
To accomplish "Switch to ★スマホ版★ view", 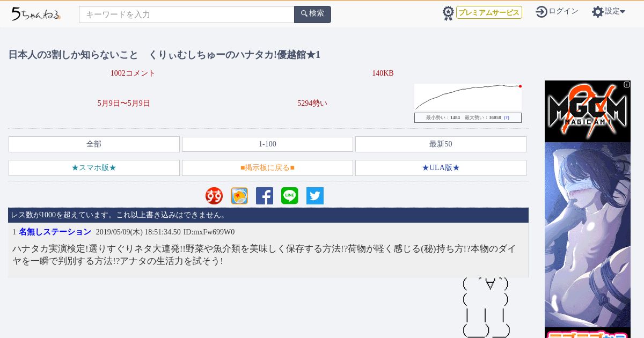I will [94, 168].
